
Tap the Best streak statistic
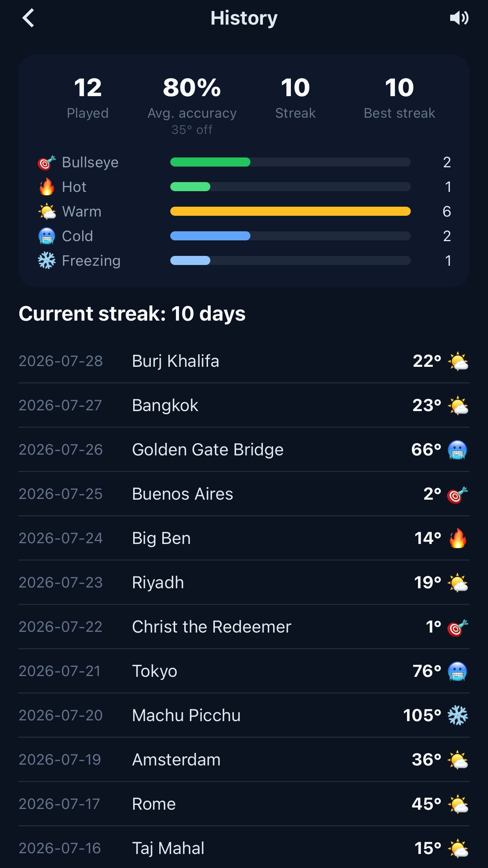(x=399, y=98)
